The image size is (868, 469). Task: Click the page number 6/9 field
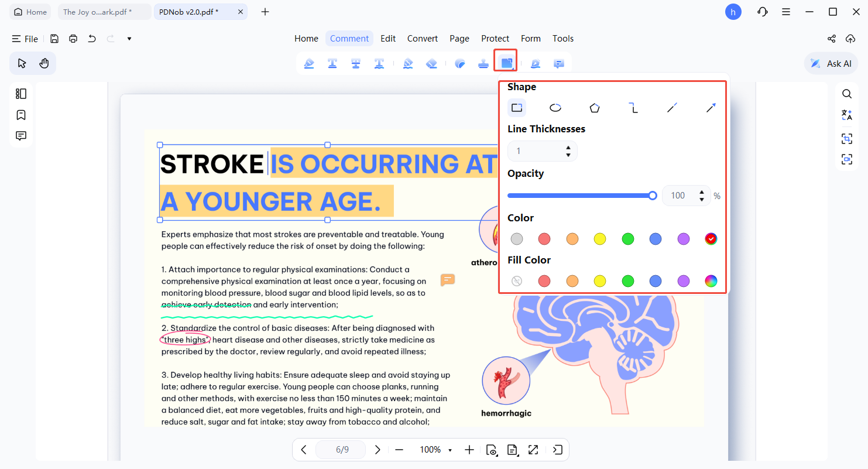click(x=342, y=450)
